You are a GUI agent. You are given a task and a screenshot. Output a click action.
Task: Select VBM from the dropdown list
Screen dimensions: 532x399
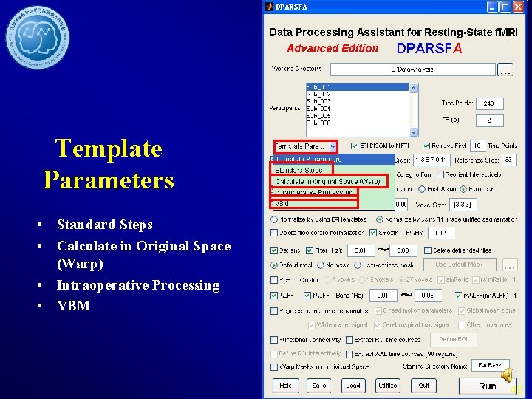282,204
